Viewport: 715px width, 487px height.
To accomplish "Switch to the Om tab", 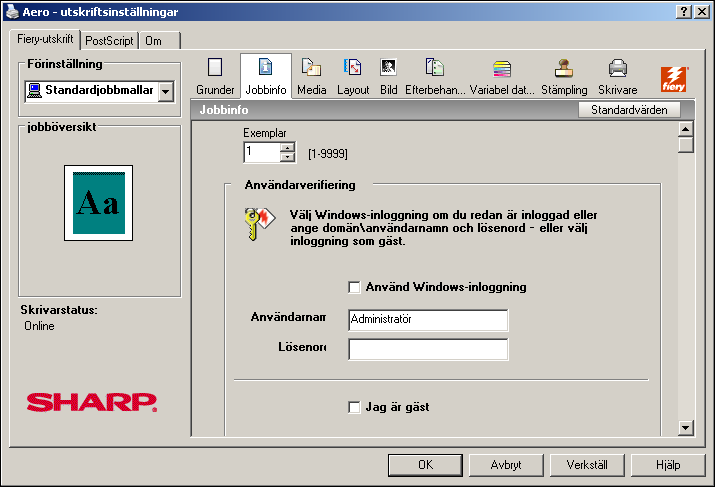I will [x=159, y=41].
